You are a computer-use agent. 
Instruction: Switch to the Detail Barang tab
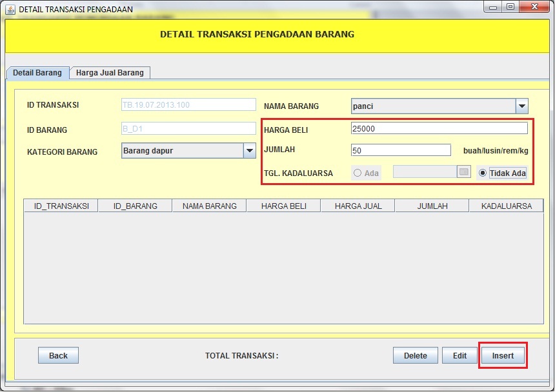[x=37, y=73]
